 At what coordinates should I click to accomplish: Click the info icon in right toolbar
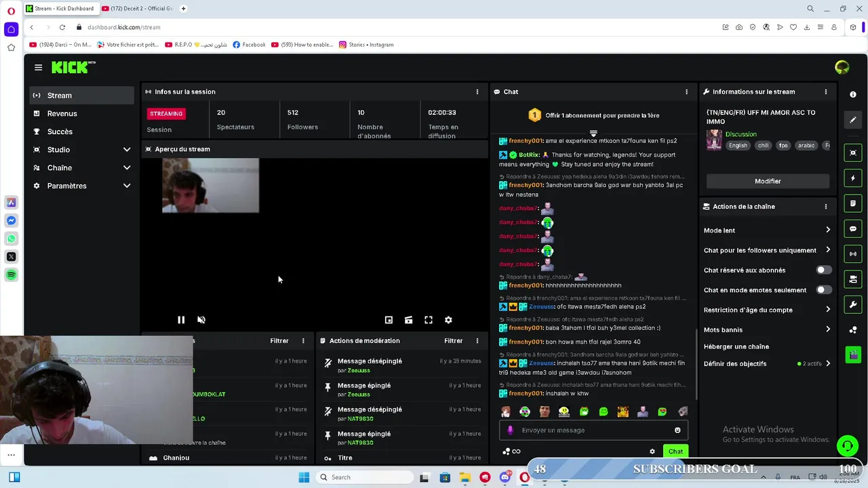(x=853, y=94)
